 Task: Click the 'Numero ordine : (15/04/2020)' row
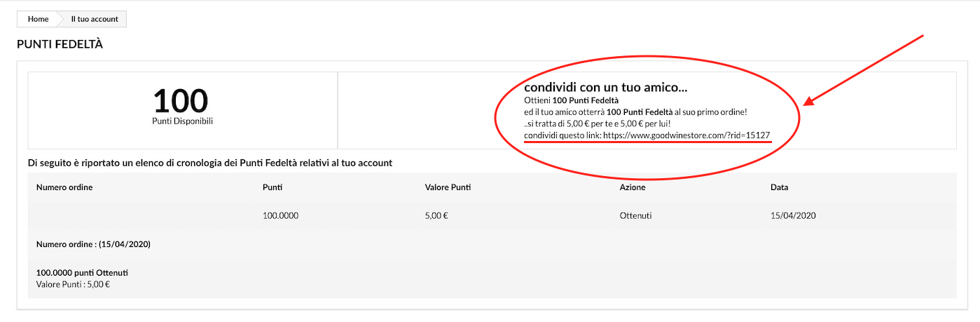(x=93, y=244)
